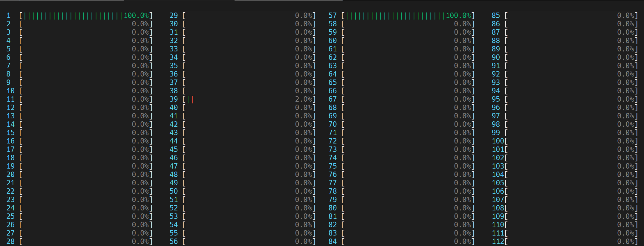Click the 0.0% value for CPU 100

tap(625, 141)
